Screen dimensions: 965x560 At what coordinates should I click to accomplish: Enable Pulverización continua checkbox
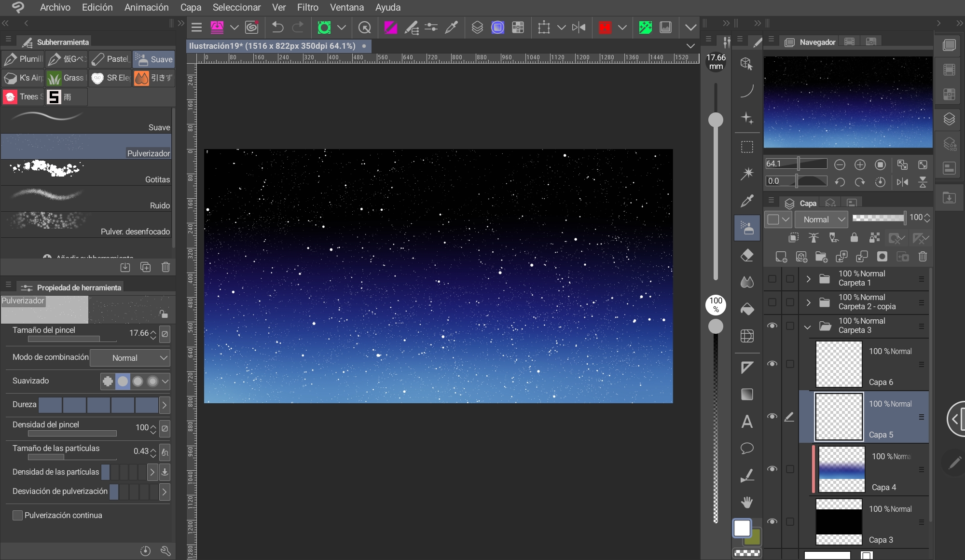[17, 515]
